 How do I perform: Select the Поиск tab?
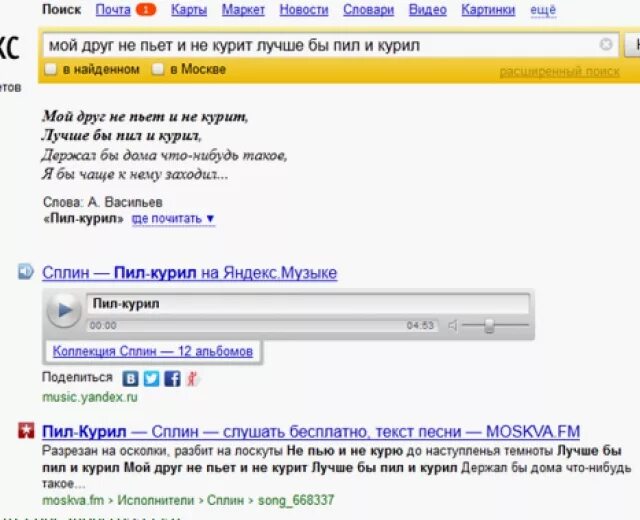coord(62,10)
